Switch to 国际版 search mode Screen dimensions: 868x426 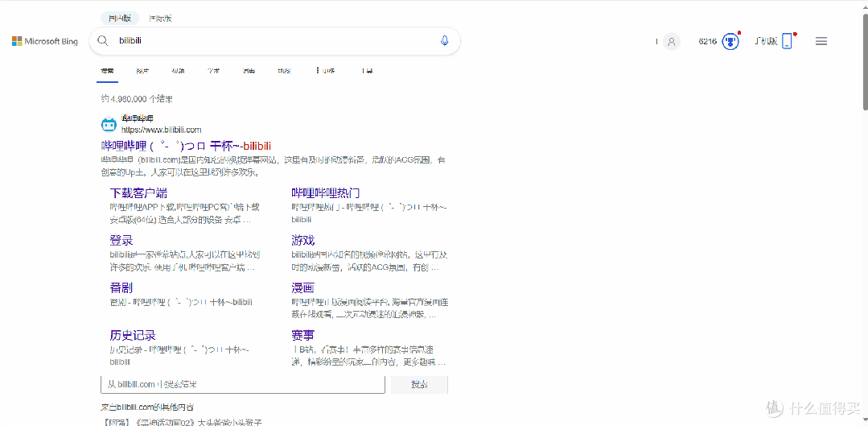(x=160, y=18)
